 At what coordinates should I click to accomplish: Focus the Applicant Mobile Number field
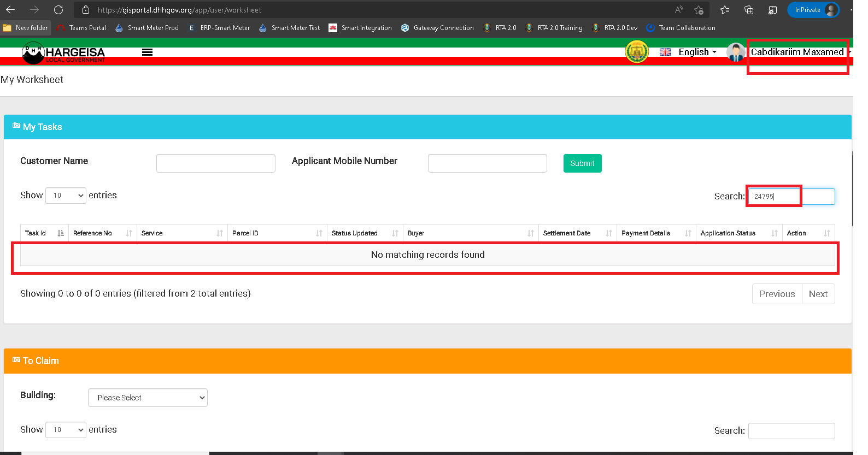click(488, 163)
